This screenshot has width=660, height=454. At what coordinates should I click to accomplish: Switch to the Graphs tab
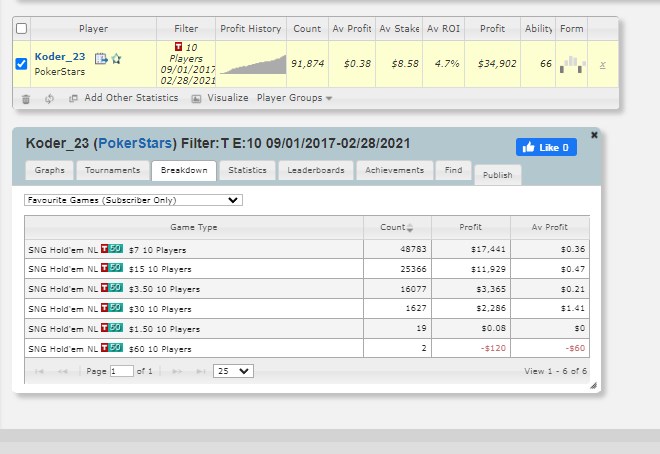click(50, 170)
